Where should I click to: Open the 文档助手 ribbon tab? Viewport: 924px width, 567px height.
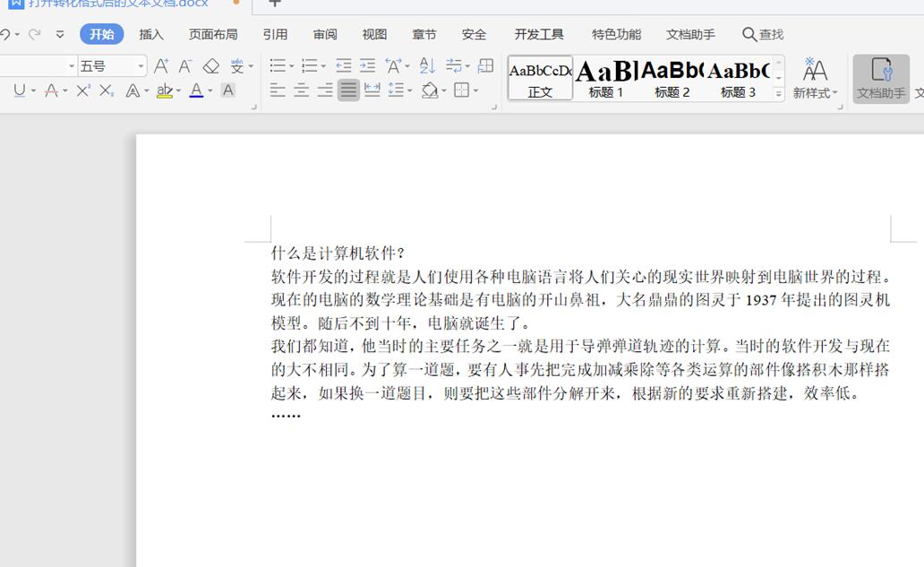click(x=690, y=34)
